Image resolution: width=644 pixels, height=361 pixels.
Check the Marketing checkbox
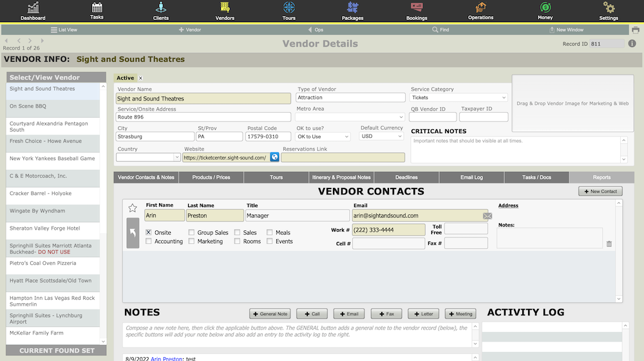coord(191,241)
